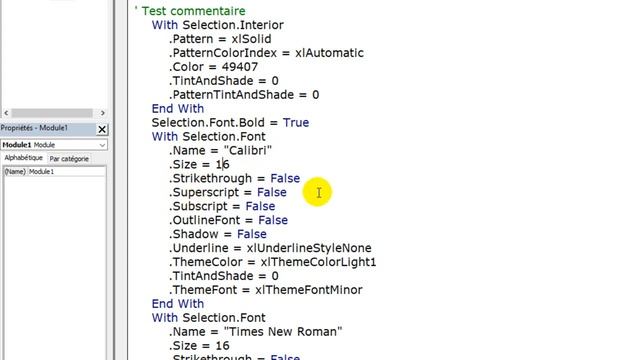Viewport: 640px width, 360px height.
Task: Click the '.Strikethrough = False' line under Calibri
Action: 235,178
